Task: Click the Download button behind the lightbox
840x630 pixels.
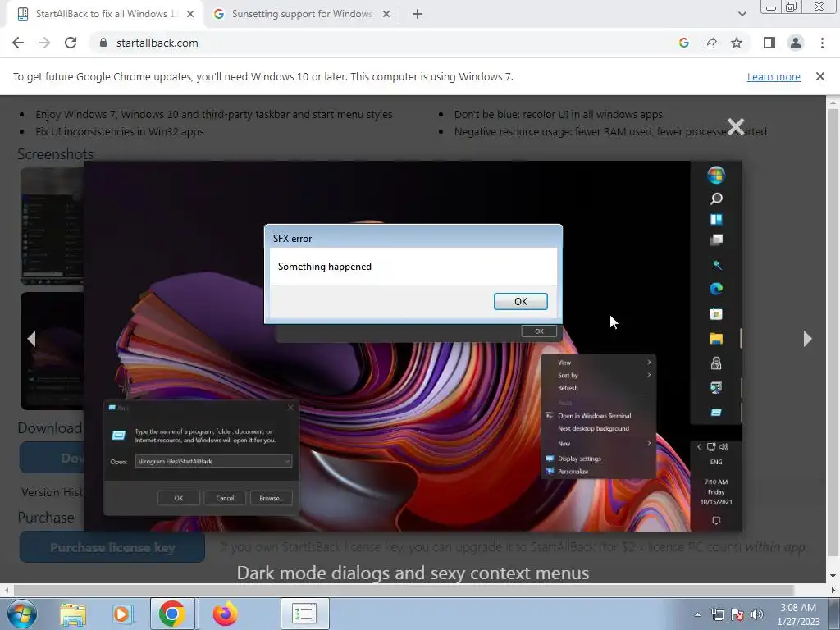Action: coord(52,458)
